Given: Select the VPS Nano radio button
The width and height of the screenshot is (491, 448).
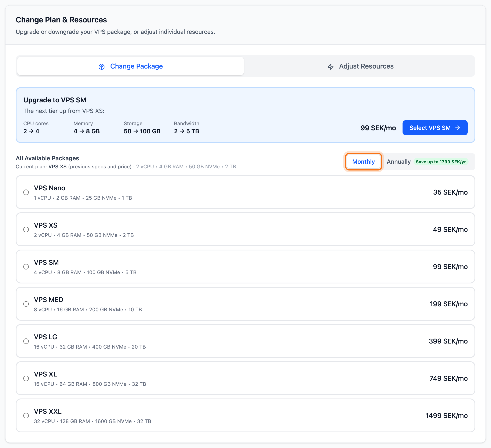Looking at the screenshot, I should (x=26, y=192).
